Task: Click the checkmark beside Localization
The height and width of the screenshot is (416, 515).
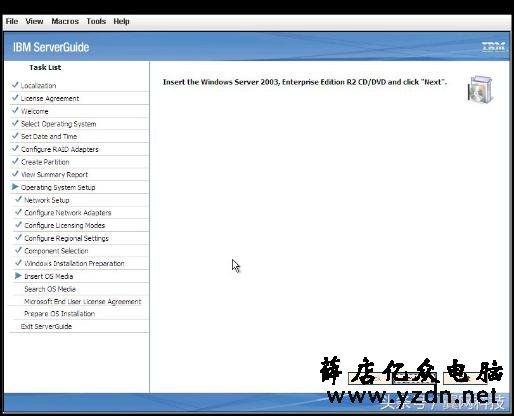Action: pos(15,85)
